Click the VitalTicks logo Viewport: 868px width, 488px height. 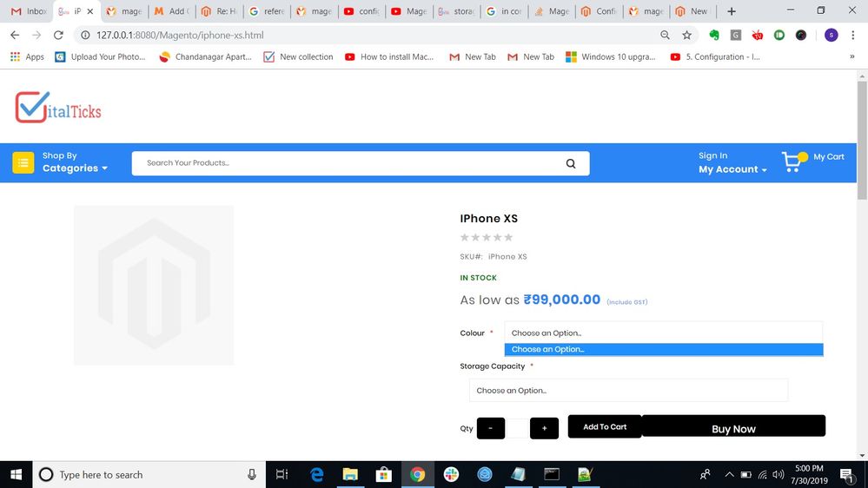pos(58,108)
